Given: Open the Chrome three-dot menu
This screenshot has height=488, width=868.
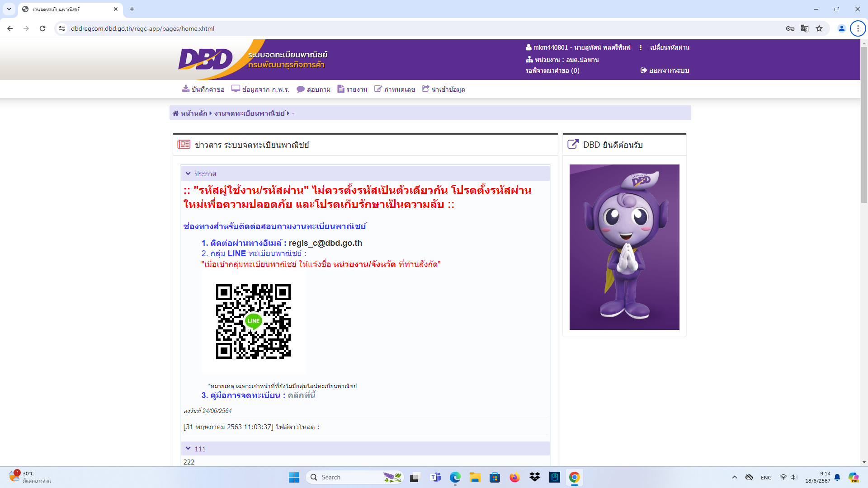Looking at the screenshot, I should [x=858, y=28].
